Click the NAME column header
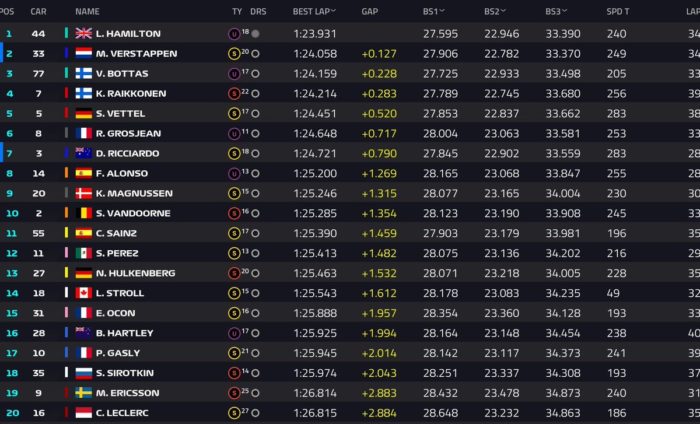 coord(87,11)
